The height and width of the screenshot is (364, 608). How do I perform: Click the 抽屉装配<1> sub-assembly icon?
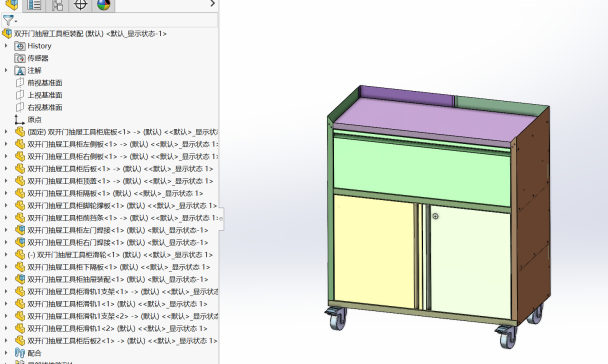pos(20,279)
